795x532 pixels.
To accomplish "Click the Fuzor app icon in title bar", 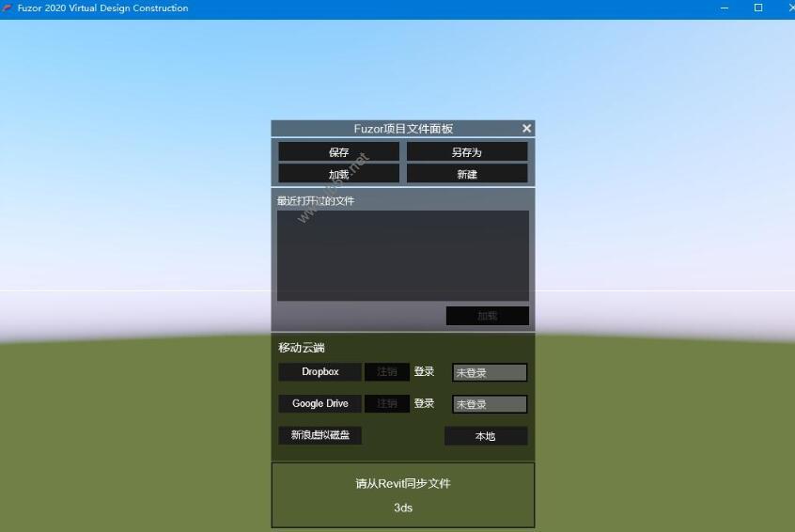I will point(8,8).
